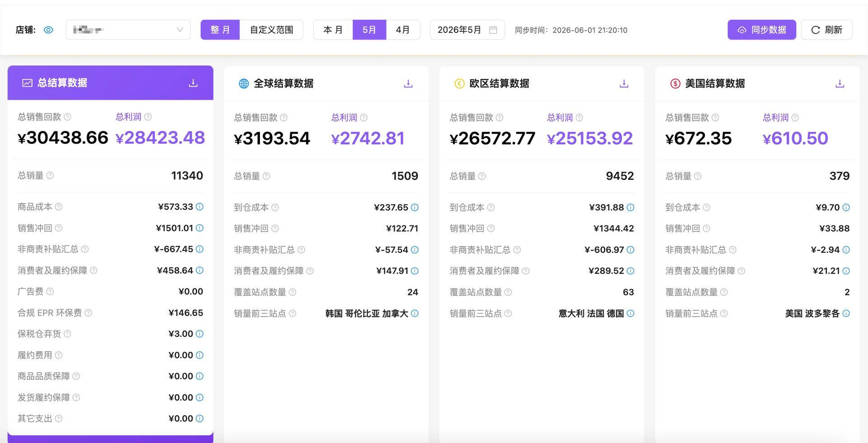Click sync time 2026-06-01 21:20:10 text
The height and width of the screenshot is (443, 868).
590,30
